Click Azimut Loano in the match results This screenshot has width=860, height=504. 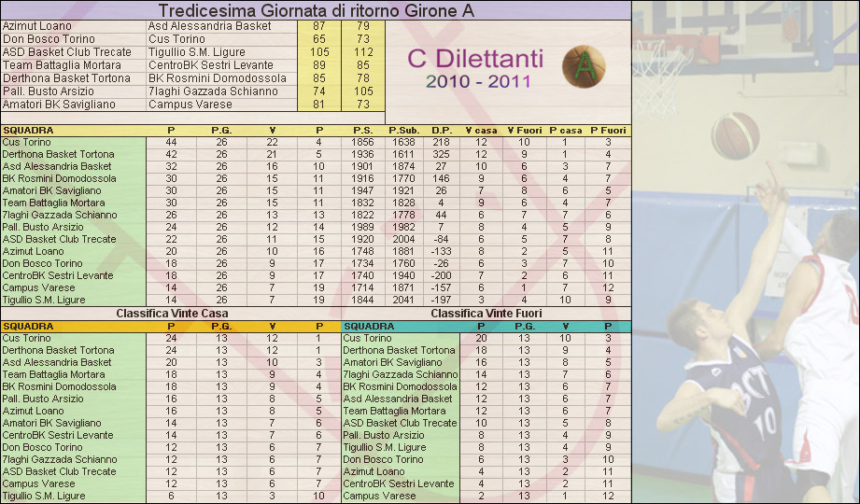point(37,26)
